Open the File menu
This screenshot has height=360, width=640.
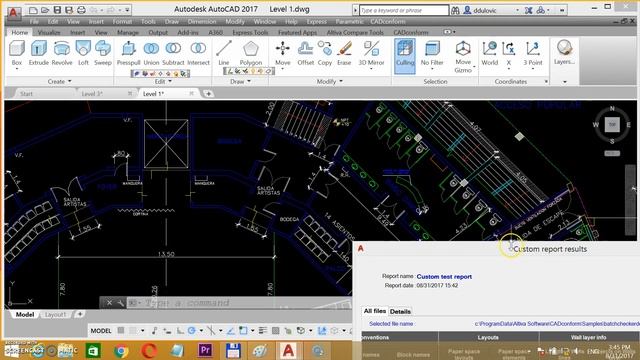point(34,21)
